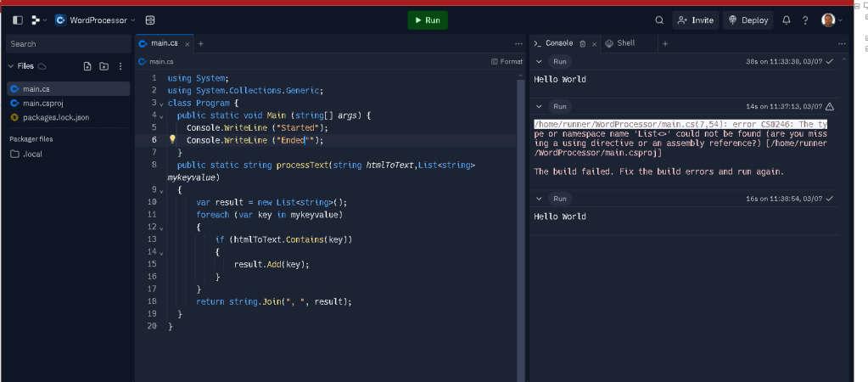Add a new pane tab beside Shell
This screenshot has height=382, width=868.
click(665, 44)
